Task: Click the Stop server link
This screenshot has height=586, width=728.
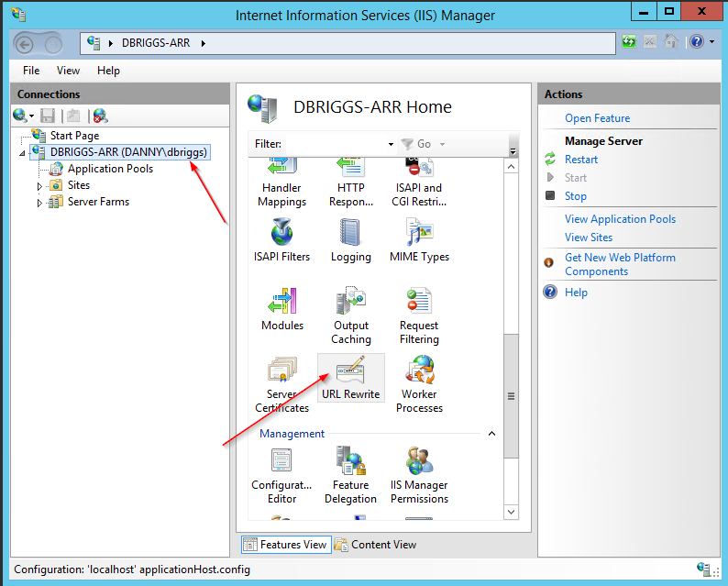Action: (576, 196)
